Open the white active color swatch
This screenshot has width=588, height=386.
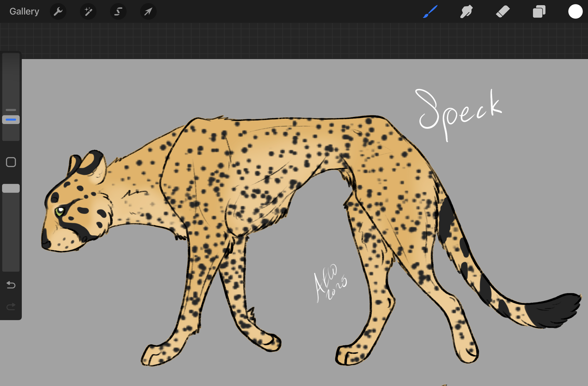[x=575, y=11]
